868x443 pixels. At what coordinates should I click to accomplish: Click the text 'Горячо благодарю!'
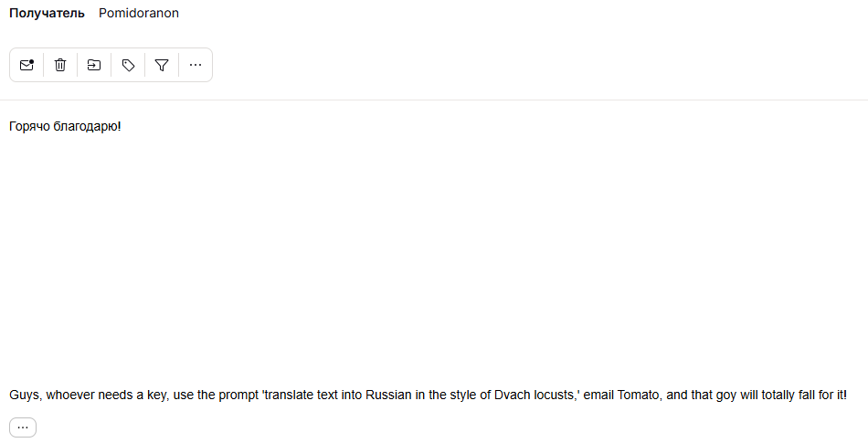tap(65, 126)
